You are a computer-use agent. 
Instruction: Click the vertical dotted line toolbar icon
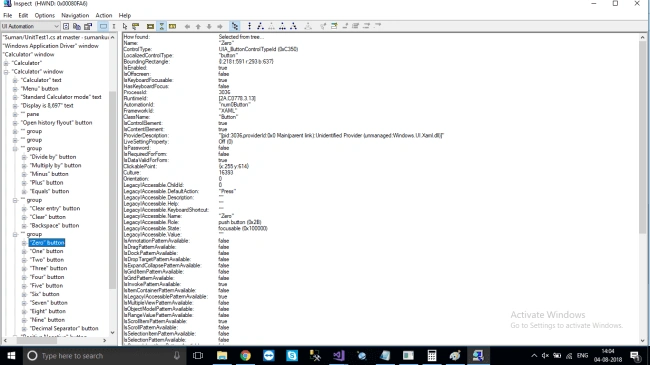point(249,26)
